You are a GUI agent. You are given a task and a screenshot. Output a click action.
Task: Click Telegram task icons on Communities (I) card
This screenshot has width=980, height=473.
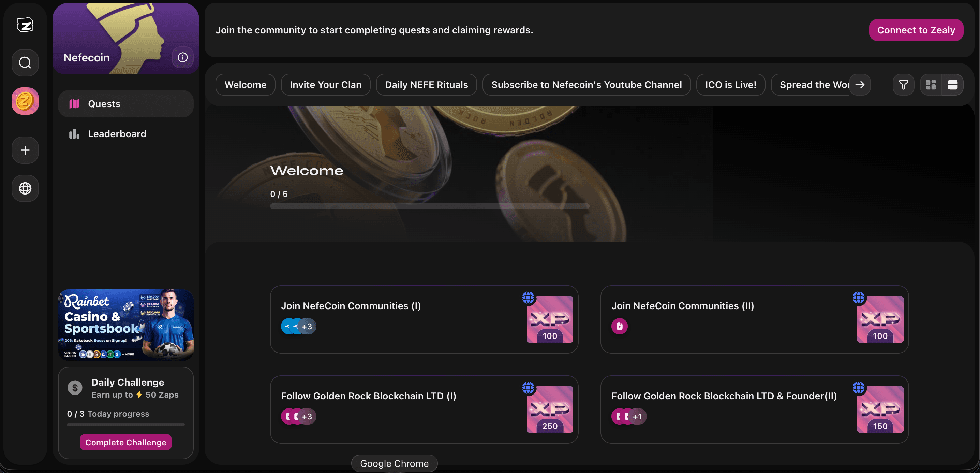point(299,326)
